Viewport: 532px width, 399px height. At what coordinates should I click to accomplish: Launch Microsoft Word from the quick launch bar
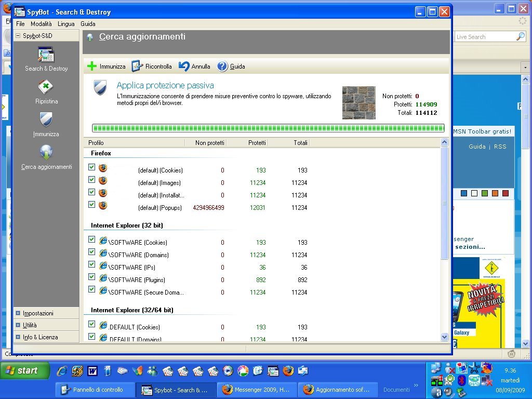click(x=92, y=371)
